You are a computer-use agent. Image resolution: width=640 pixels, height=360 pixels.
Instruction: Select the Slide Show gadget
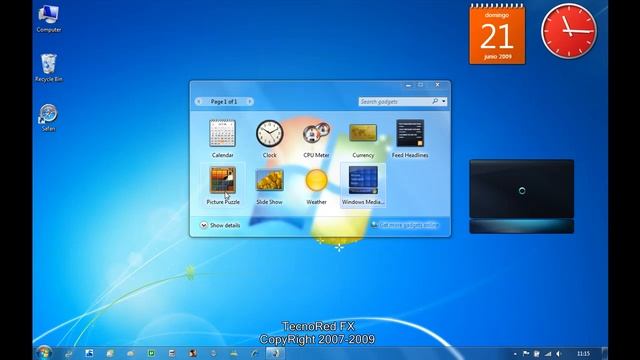[269, 185]
